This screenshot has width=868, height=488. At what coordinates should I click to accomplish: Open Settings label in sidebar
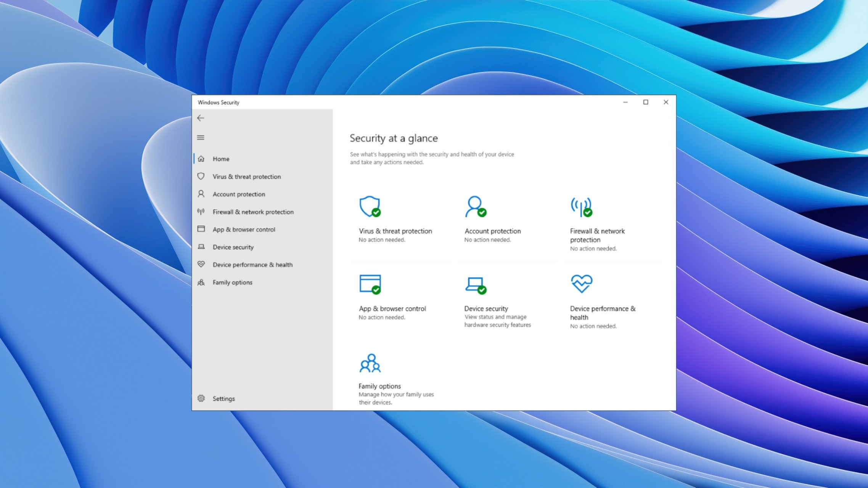tap(223, 398)
